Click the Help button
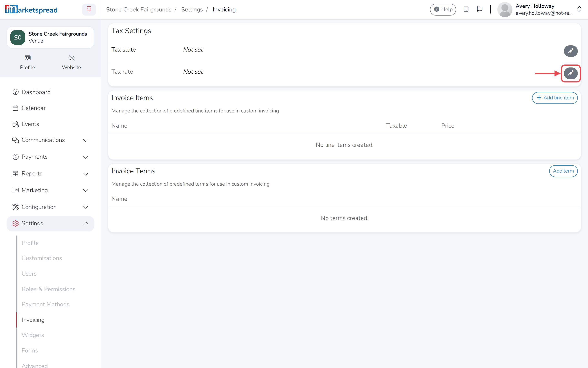The image size is (588, 368). (x=443, y=9)
